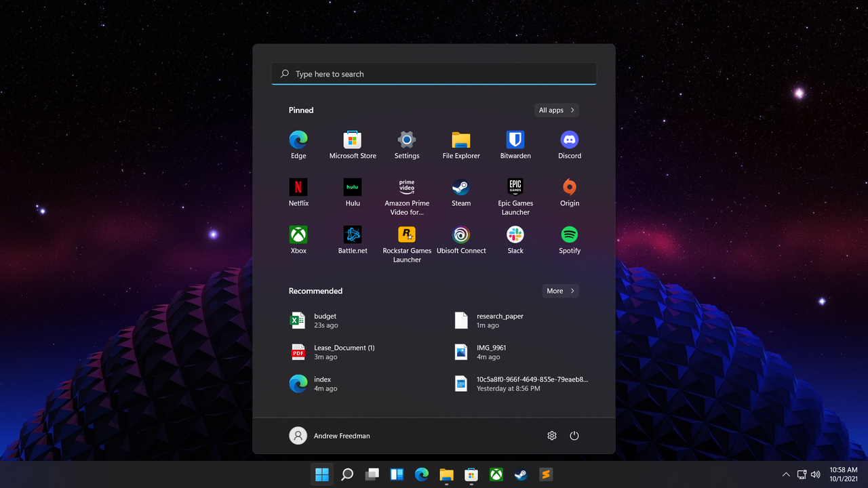The image size is (868, 488).
Task: Open Task View on the taskbar
Action: point(372,474)
